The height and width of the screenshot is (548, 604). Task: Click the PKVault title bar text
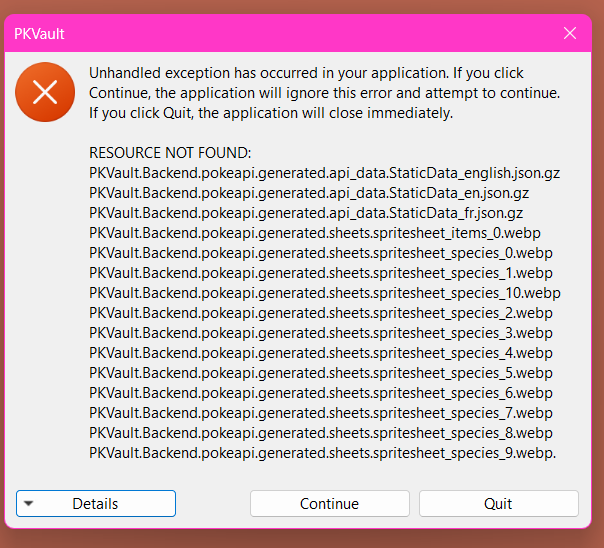(x=40, y=33)
